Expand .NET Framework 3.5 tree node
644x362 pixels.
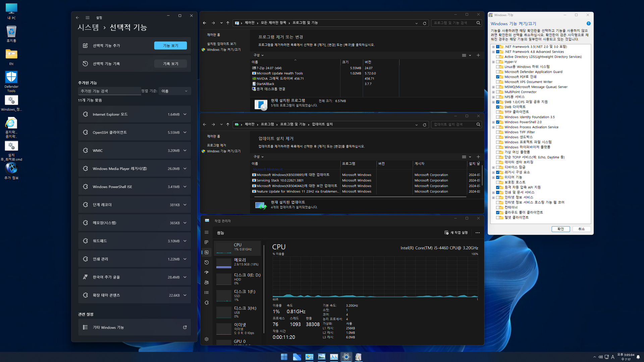(x=493, y=47)
